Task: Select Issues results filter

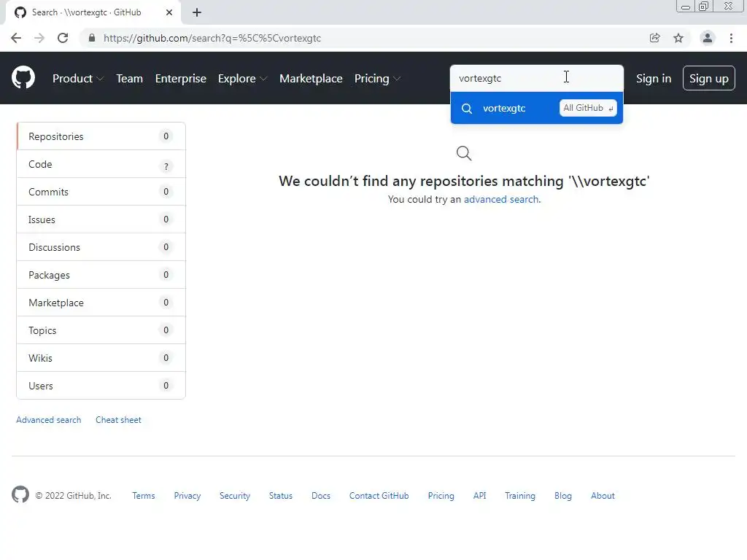Action: click(101, 219)
